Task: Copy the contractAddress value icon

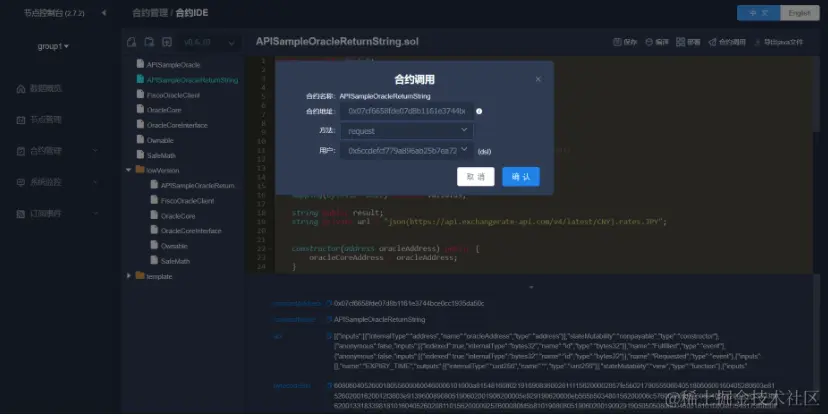Action: 329,304
